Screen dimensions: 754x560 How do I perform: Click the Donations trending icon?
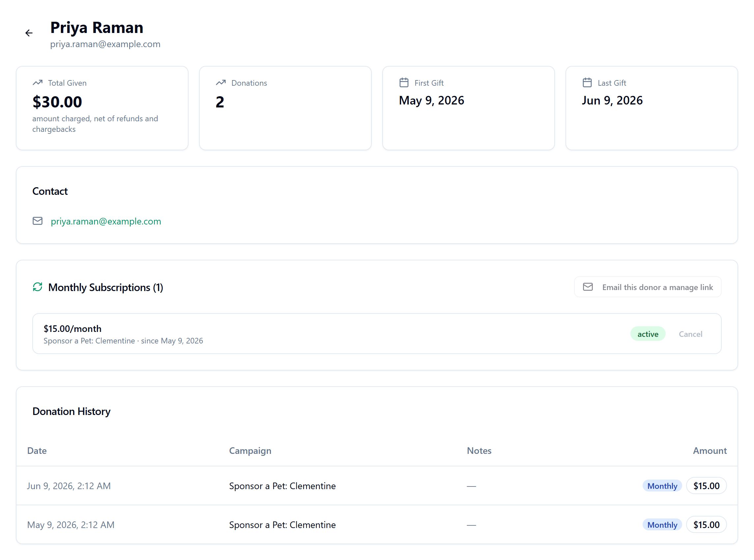tap(220, 82)
